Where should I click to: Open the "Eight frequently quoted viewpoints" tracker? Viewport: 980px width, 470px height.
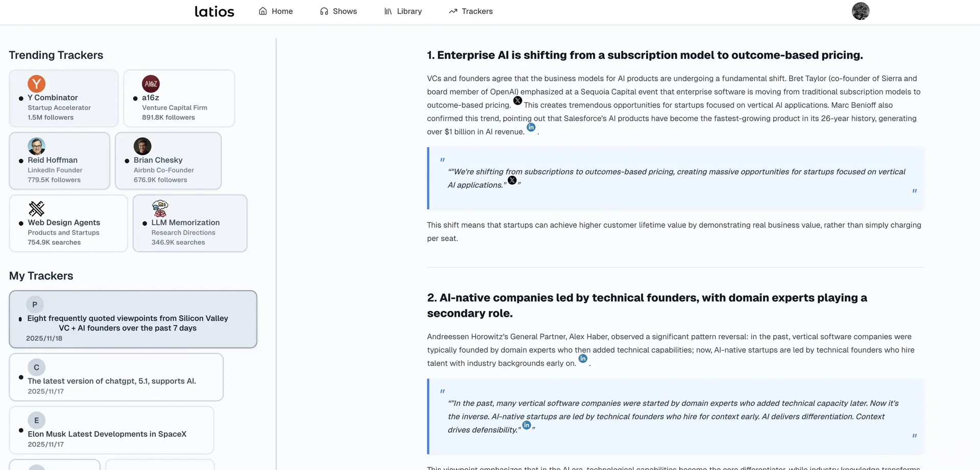pos(133,319)
